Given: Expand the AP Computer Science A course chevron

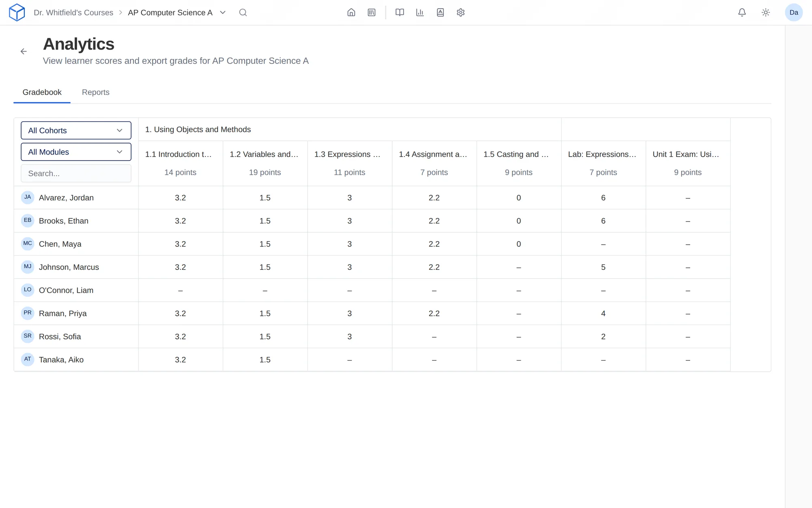Looking at the screenshot, I should 222,13.
